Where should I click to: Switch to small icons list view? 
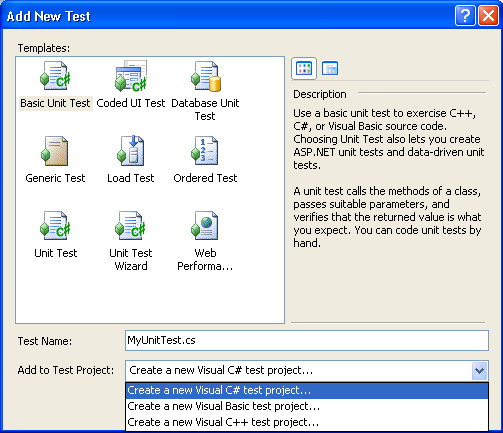tap(330, 68)
